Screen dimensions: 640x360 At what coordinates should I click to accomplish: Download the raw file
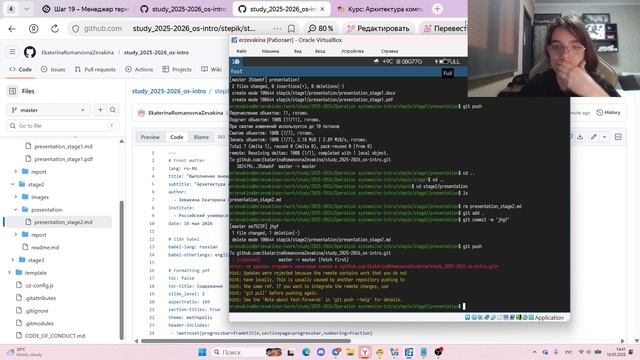pos(580,137)
